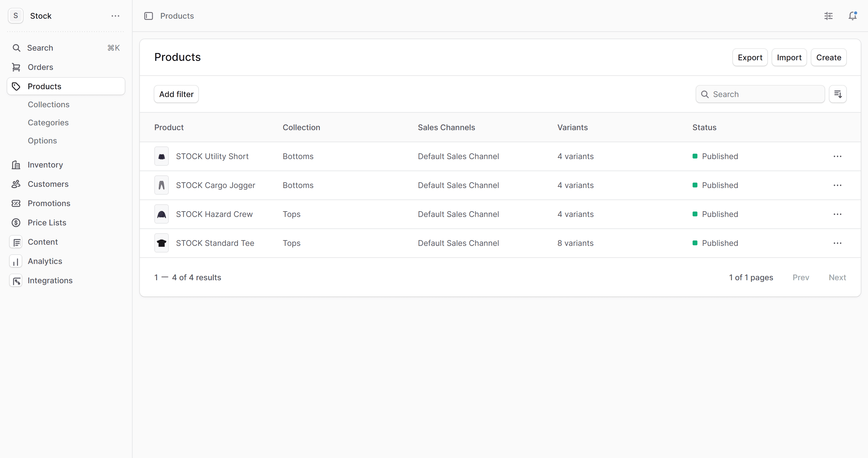This screenshot has width=868, height=458.
Task: Click the Create product button
Action: (828, 57)
